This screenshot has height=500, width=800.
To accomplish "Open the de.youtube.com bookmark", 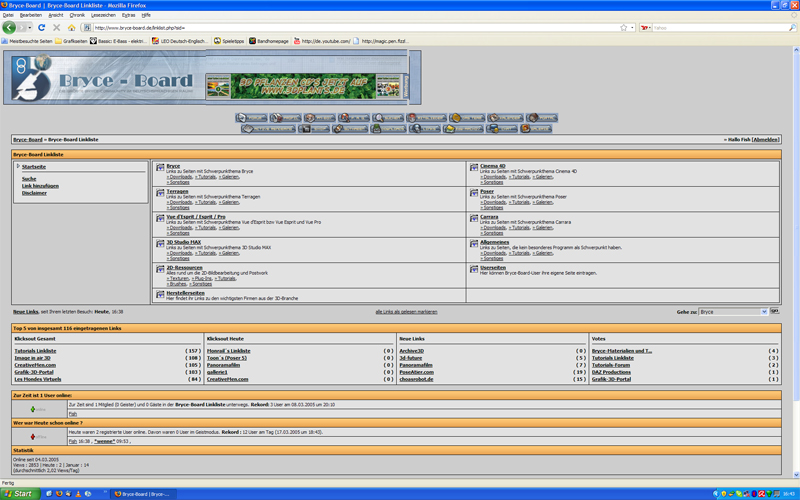I will (x=322, y=41).
